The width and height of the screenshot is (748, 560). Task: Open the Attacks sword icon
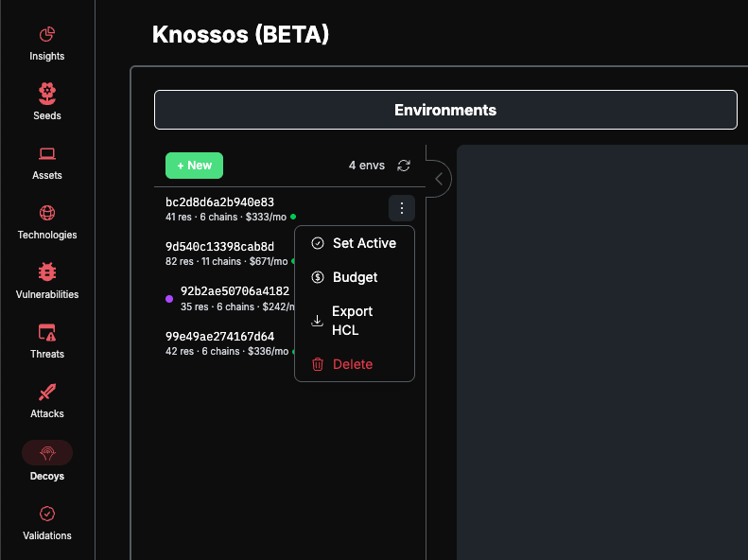point(46,393)
